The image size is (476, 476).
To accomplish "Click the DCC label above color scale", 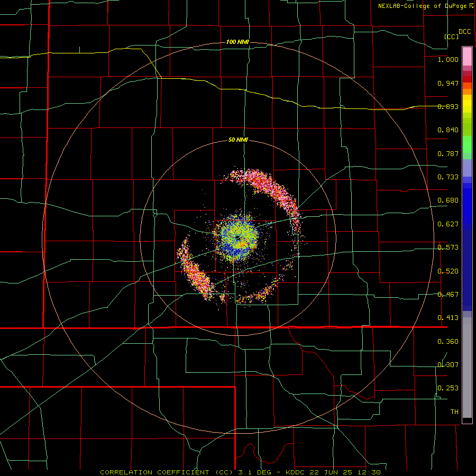I will click(x=465, y=32).
